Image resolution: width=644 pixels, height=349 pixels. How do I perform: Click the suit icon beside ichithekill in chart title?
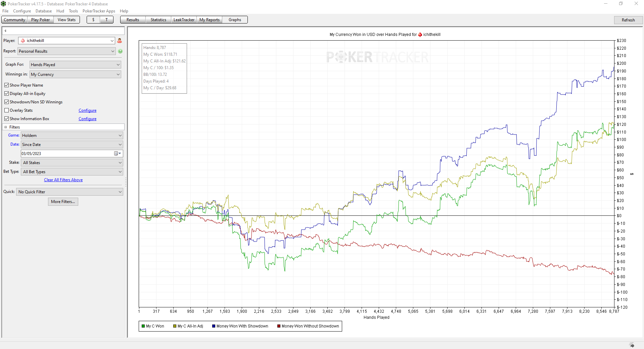pos(420,35)
